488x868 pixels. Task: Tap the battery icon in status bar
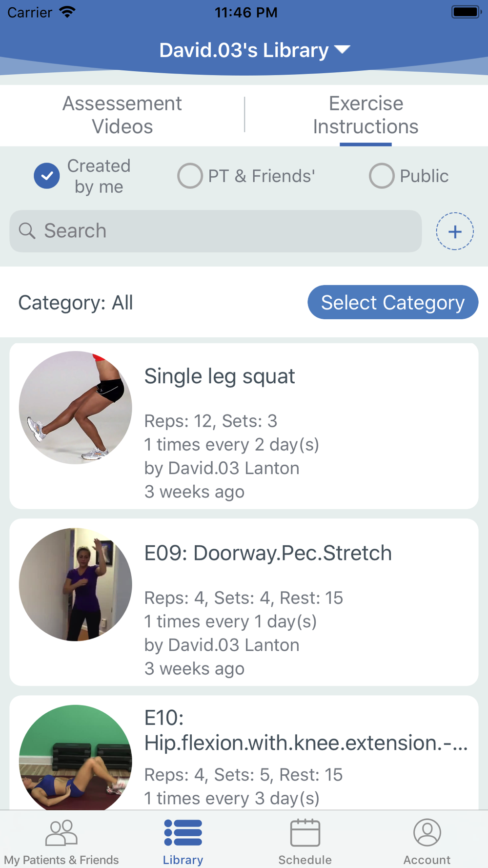point(466,12)
